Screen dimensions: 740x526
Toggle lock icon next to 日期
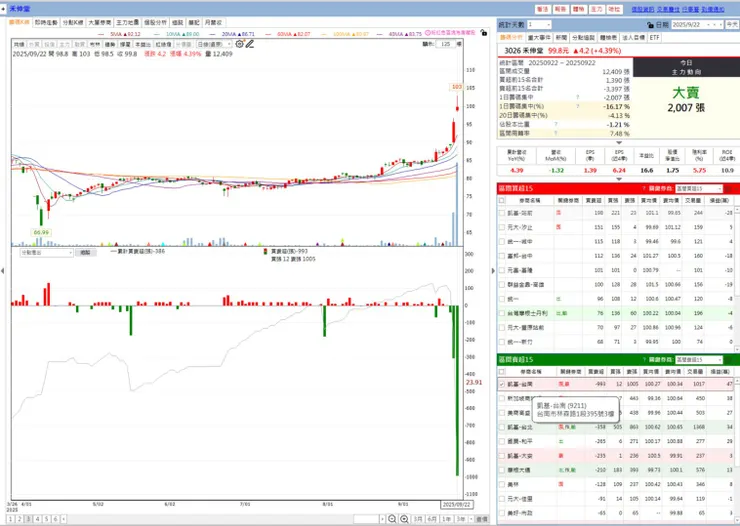(650, 25)
